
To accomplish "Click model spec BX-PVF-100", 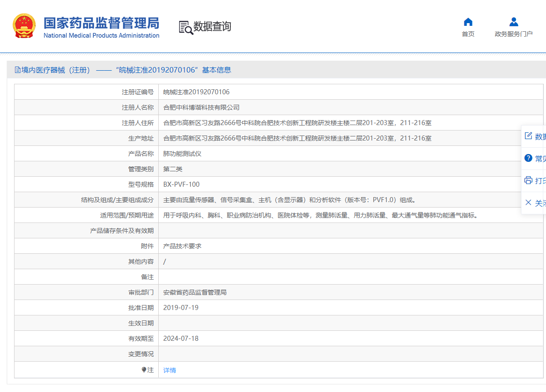I will click(181, 184).
